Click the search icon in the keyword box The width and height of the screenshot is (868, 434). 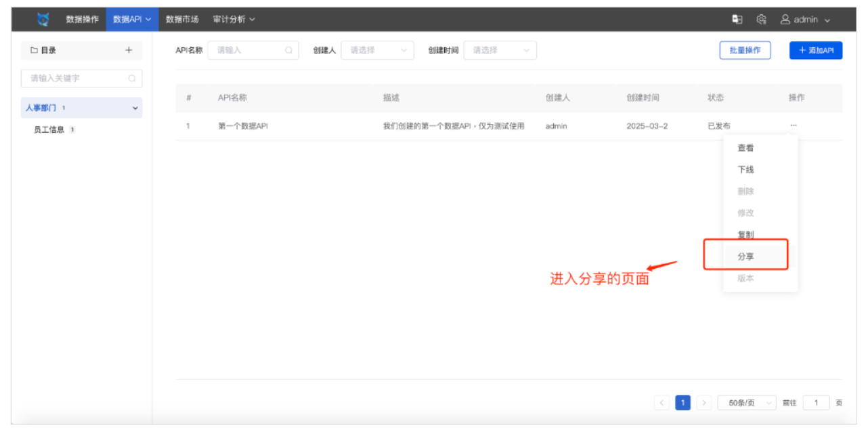pos(133,79)
